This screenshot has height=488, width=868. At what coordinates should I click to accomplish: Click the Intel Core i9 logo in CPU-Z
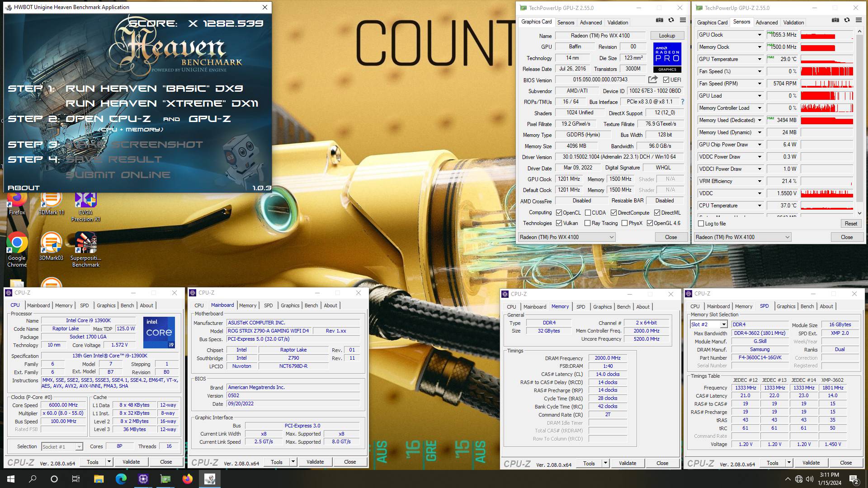[x=159, y=333]
